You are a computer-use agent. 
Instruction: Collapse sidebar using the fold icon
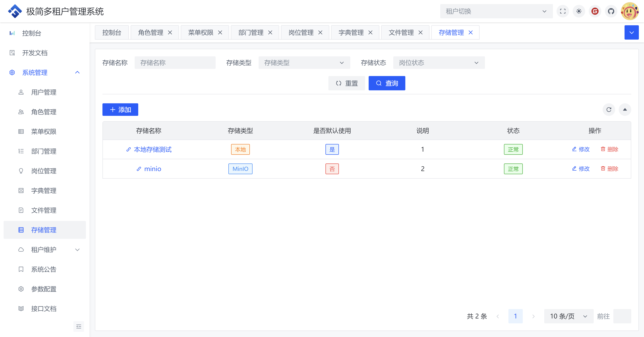click(79, 326)
